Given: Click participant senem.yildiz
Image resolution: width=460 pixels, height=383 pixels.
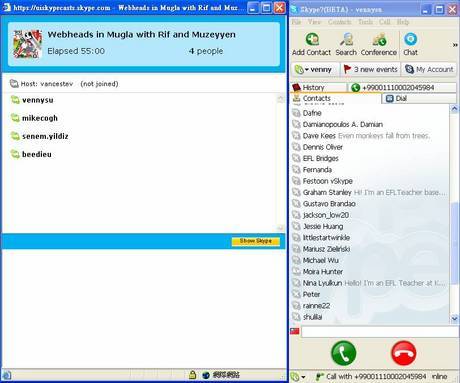Looking at the screenshot, I should [45, 136].
